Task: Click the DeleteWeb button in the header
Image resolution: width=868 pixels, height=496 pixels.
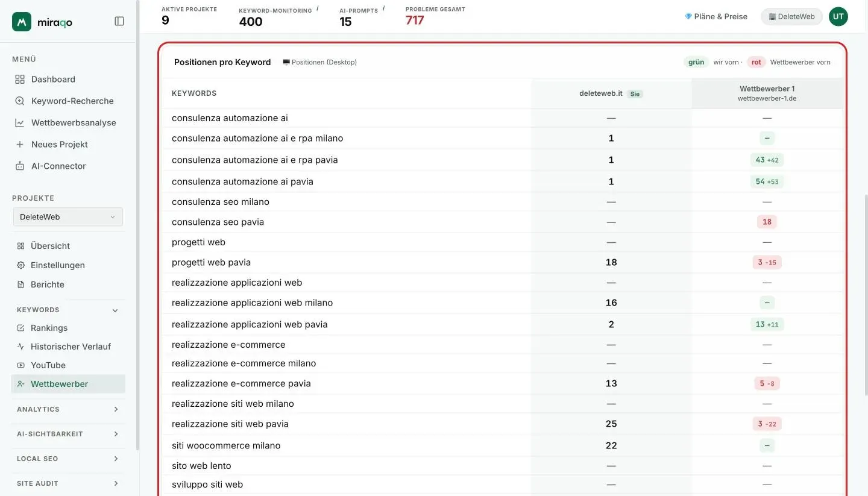Action: [791, 17]
